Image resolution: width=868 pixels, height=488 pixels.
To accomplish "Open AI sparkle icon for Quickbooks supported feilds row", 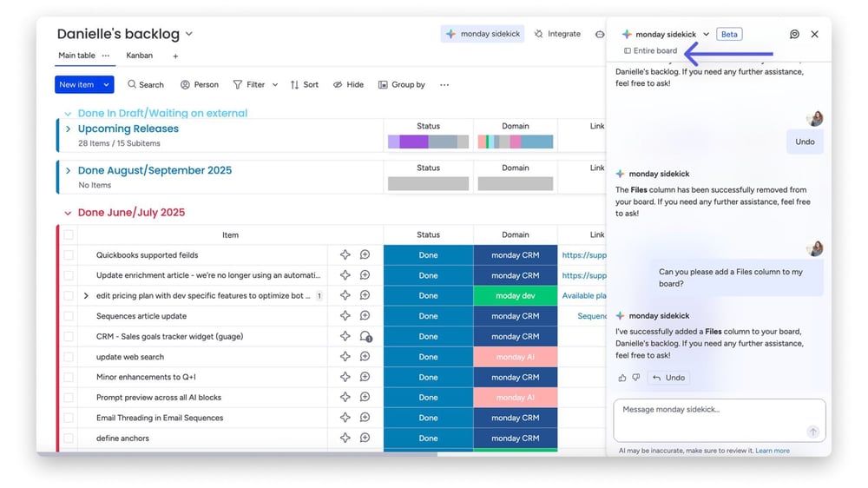I will click(345, 254).
